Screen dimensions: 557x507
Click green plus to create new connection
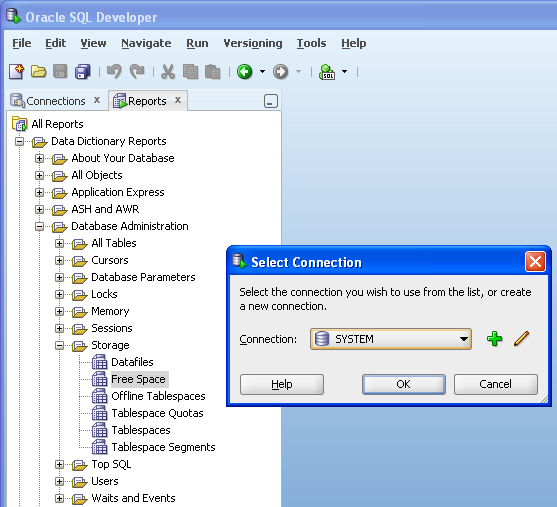point(494,339)
